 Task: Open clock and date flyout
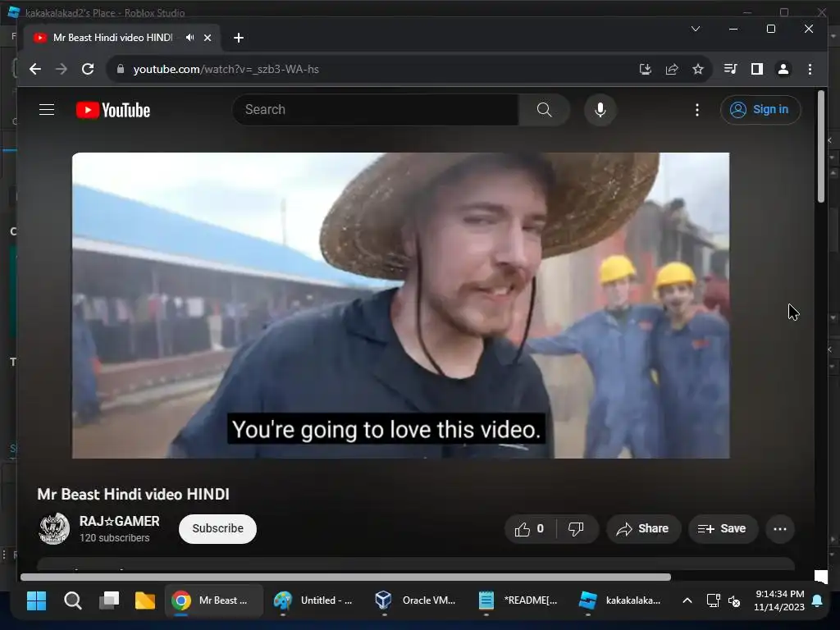(779, 600)
